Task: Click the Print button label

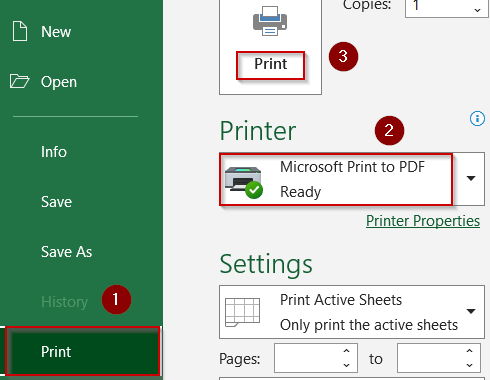Action: pos(270,64)
